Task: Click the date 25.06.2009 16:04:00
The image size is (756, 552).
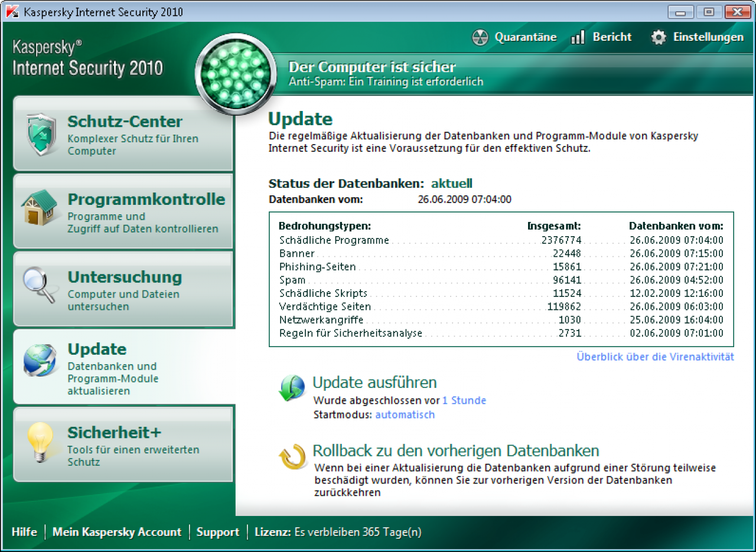Action: [676, 320]
